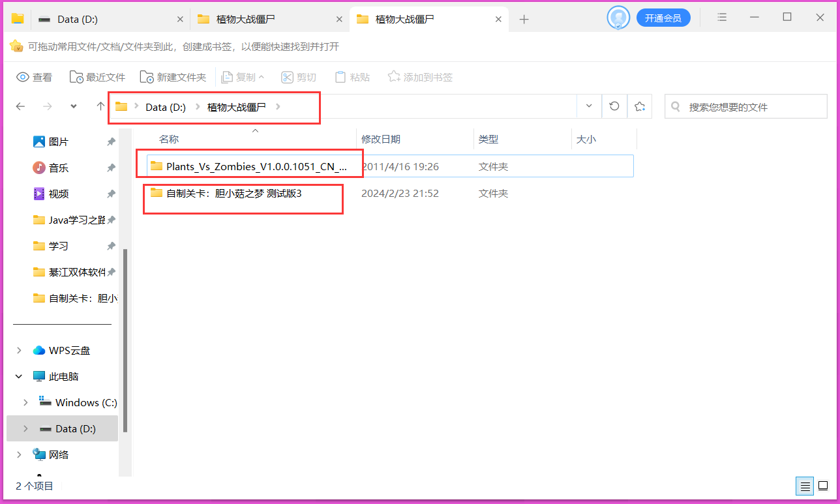840x504 pixels.
Task: Click the 剪切 cut button
Action: pos(299,77)
